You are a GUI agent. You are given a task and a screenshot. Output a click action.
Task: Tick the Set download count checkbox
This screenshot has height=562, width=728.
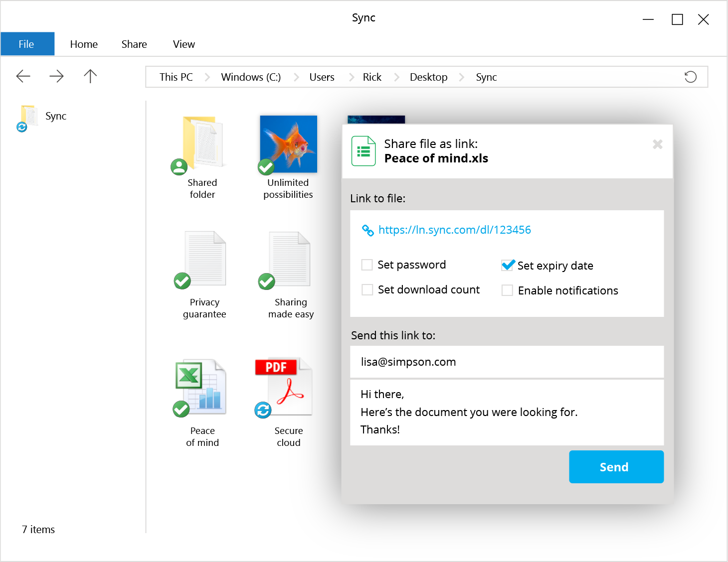click(x=367, y=289)
